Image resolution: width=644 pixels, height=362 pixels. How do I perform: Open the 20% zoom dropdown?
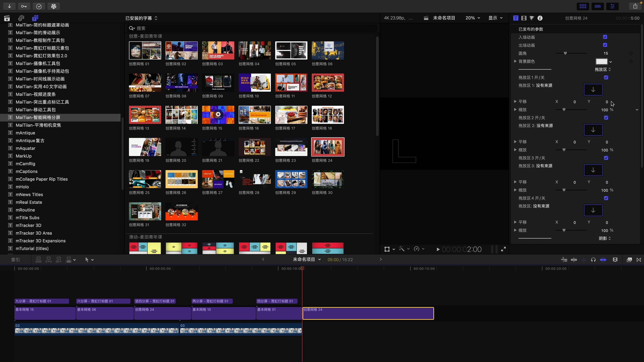[472, 18]
